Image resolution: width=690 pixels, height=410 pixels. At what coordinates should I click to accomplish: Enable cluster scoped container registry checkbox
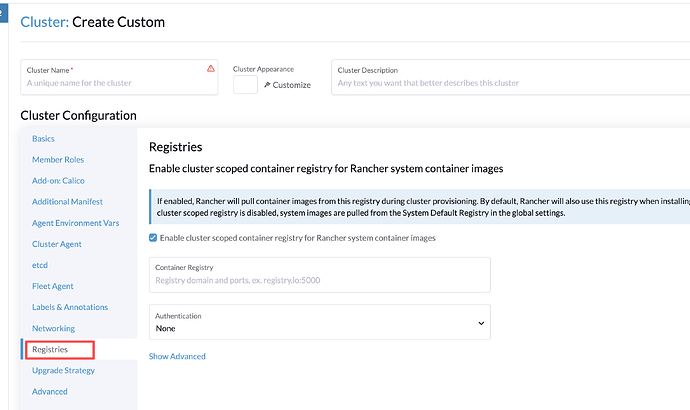click(153, 238)
